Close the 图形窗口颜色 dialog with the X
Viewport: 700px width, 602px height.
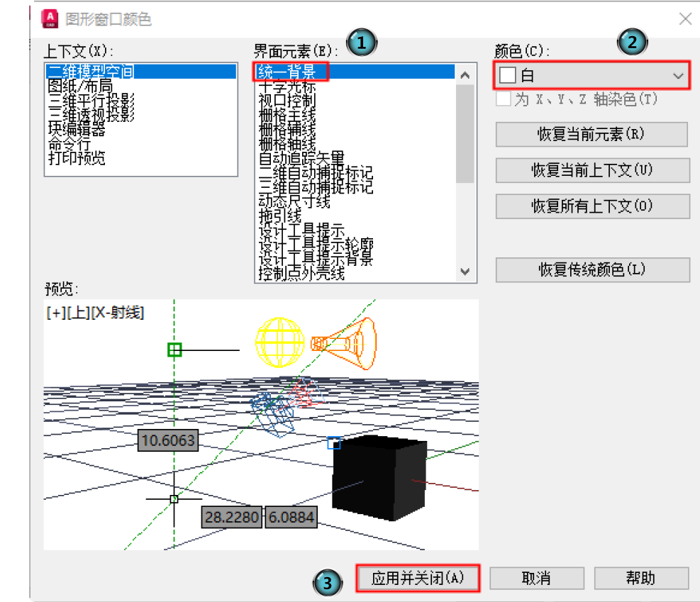pos(684,19)
